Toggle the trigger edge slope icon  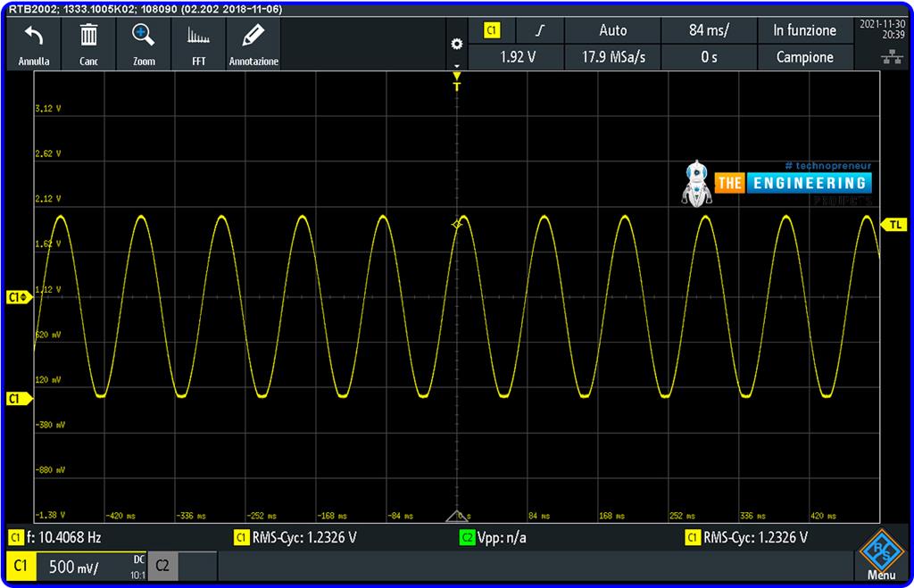[x=540, y=29]
